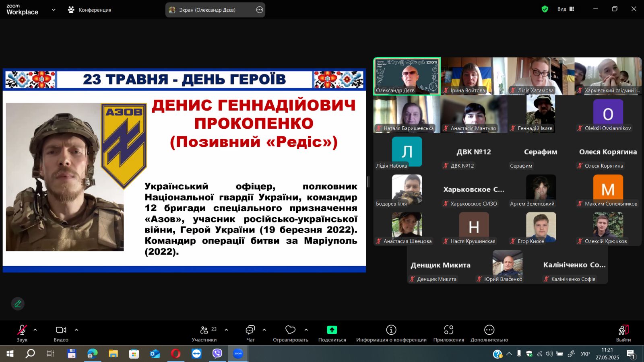Show hidden system tray icons chevron

click(509, 354)
